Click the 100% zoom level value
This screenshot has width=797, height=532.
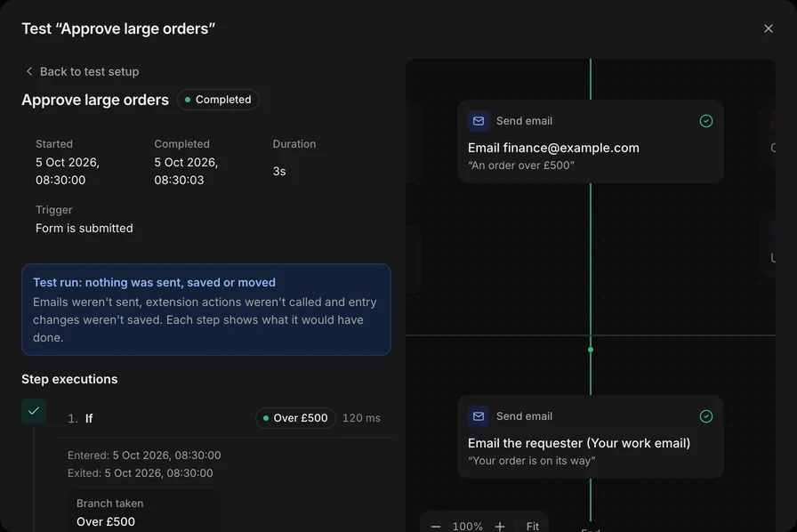(468, 526)
